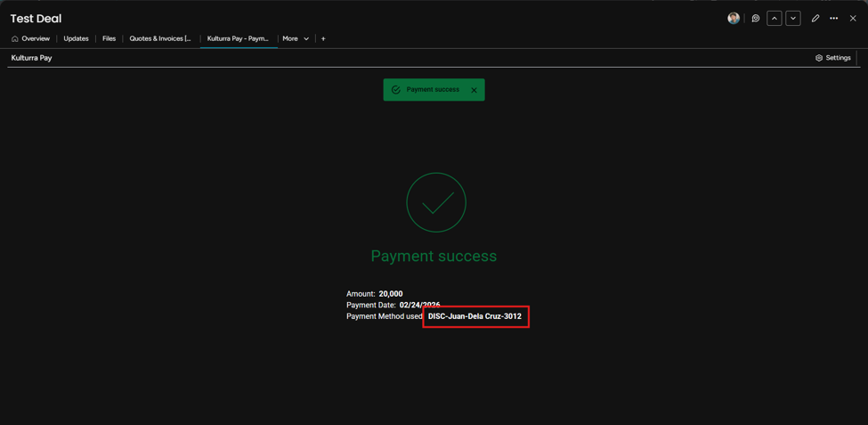Add a new tab with plus icon
The height and width of the screenshot is (425, 868).
tap(323, 39)
